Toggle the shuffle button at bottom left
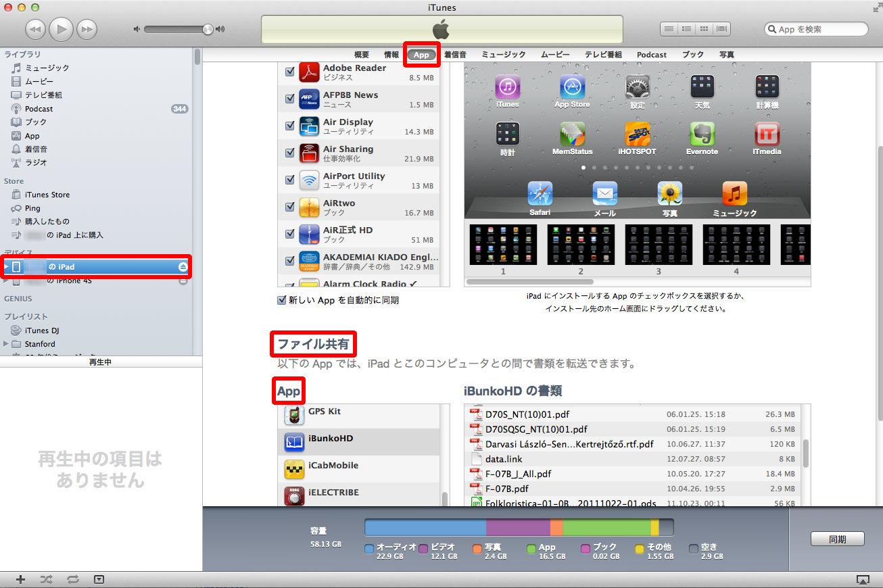 pyautogui.click(x=46, y=579)
